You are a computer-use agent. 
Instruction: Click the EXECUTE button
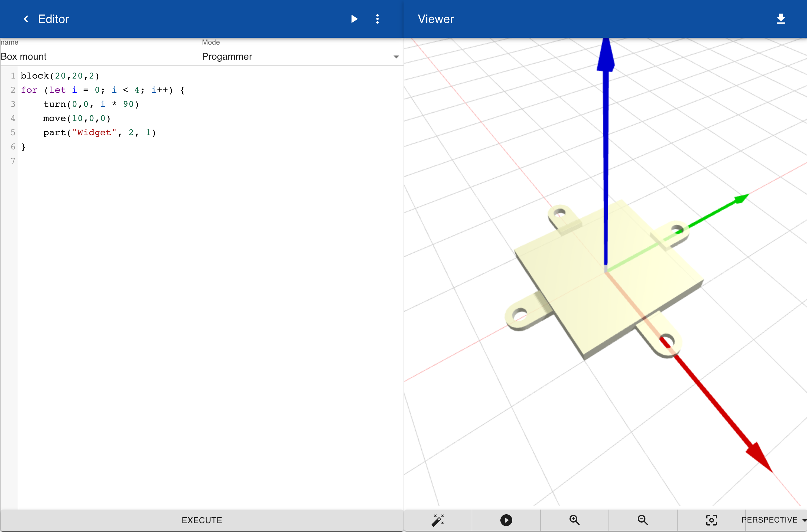202,520
